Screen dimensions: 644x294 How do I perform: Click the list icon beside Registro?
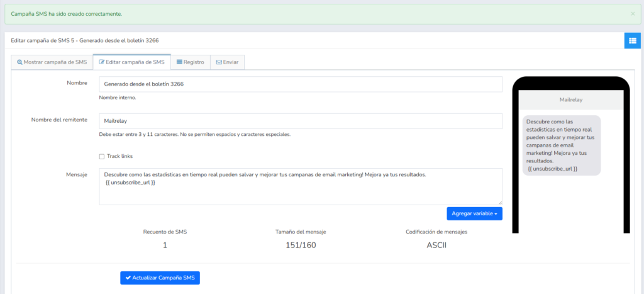coord(179,62)
